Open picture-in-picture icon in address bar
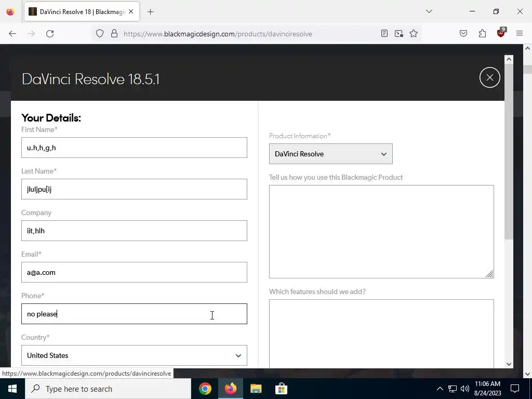This screenshot has height=399, width=532. coord(398,34)
